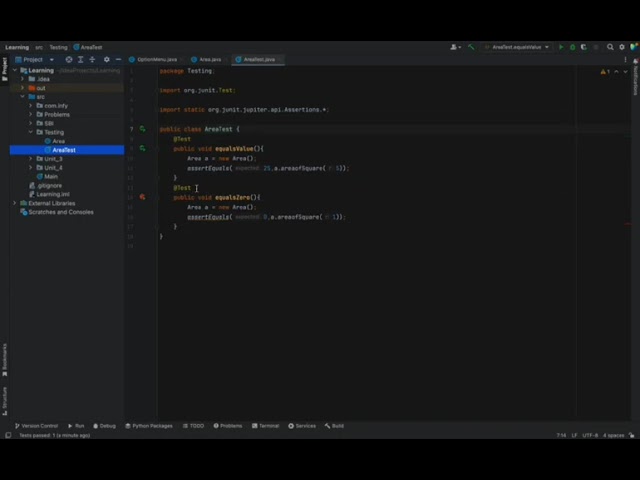Click run gutter icon beside equalsValue method
Screen dimensions: 640x480
[x=142, y=149]
